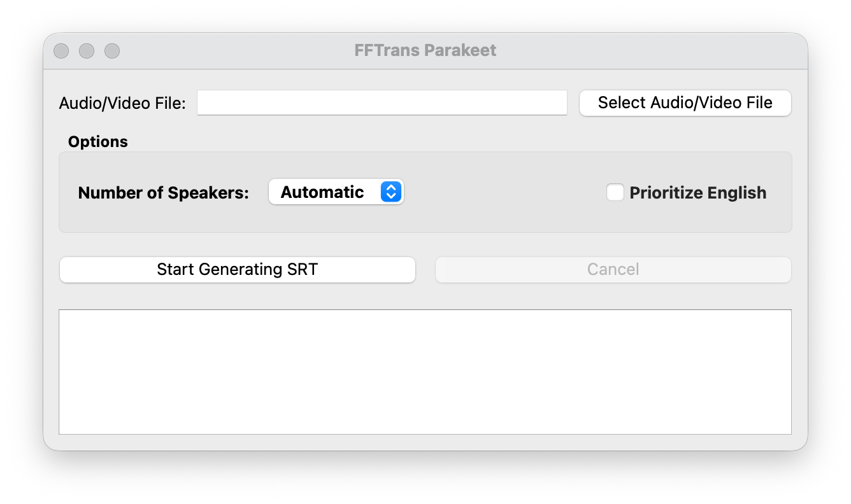Enable the Prioritize English checkbox
The image size is (851, 504).
click(x=615, y=192)
